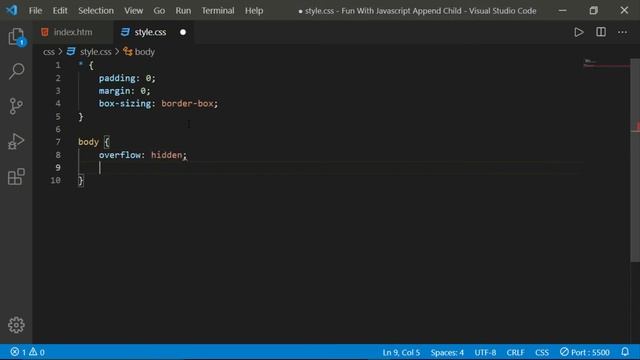Click the css folder breadcrumb
640x360 pixels.
pos(49,52)
